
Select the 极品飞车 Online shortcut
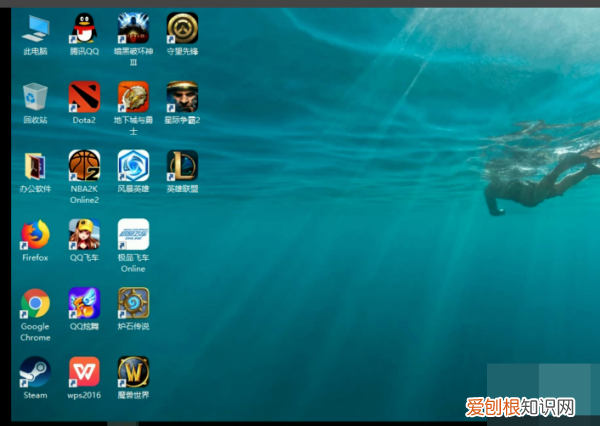[x=133, y=235]
